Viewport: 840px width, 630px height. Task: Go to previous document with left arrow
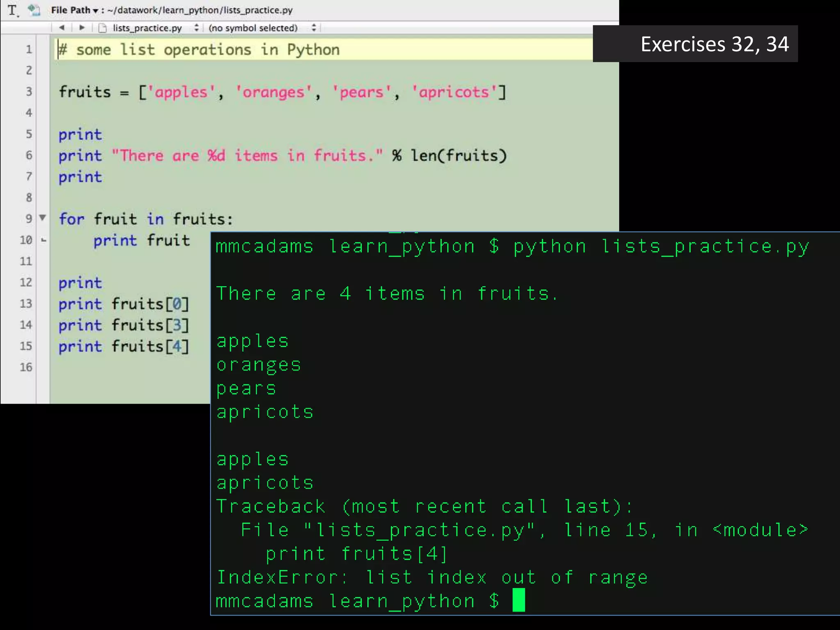point(62,28)
